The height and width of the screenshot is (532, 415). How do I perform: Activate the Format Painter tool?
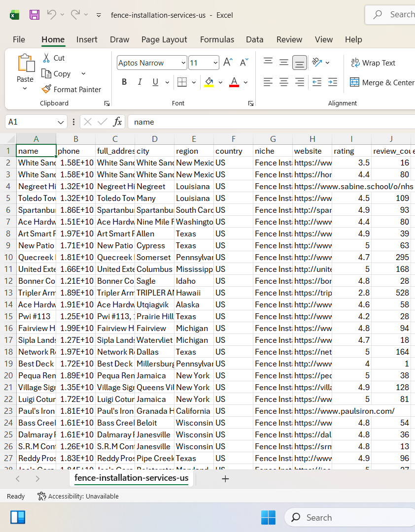tap(71, 89)
